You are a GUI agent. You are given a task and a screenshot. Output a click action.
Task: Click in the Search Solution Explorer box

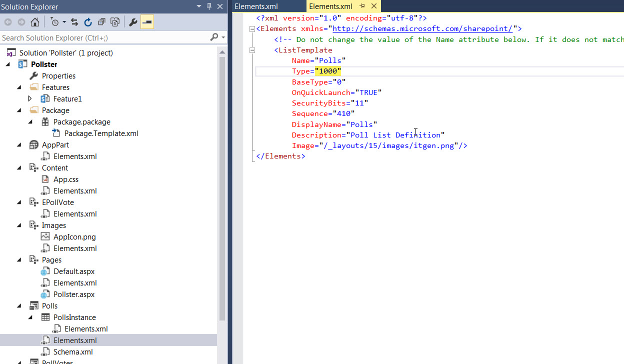(100, 37)
